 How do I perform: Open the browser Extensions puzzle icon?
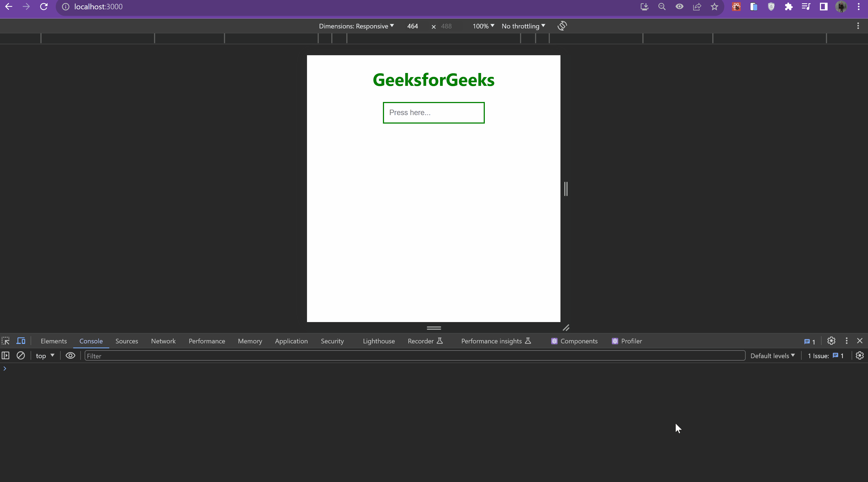789,7
